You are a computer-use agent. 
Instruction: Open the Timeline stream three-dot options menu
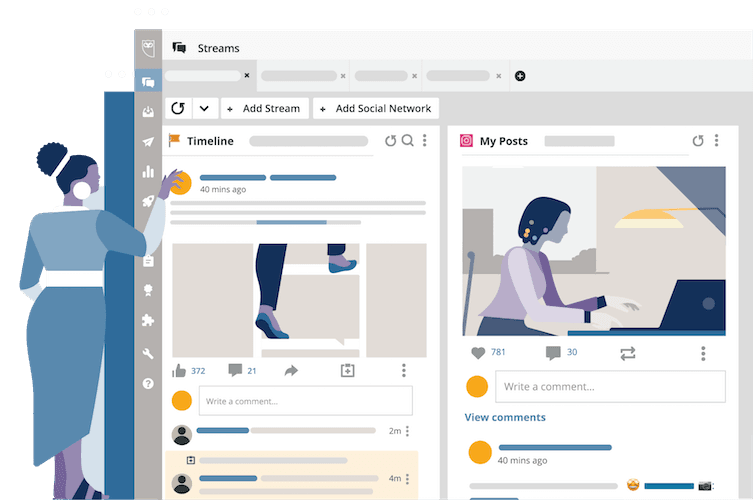click(424, 141)
